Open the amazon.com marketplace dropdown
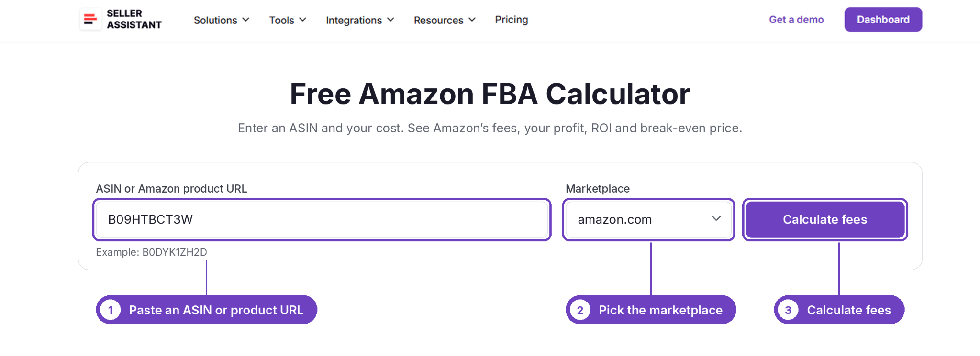The image size is (980, 356). tap(649, 219)
